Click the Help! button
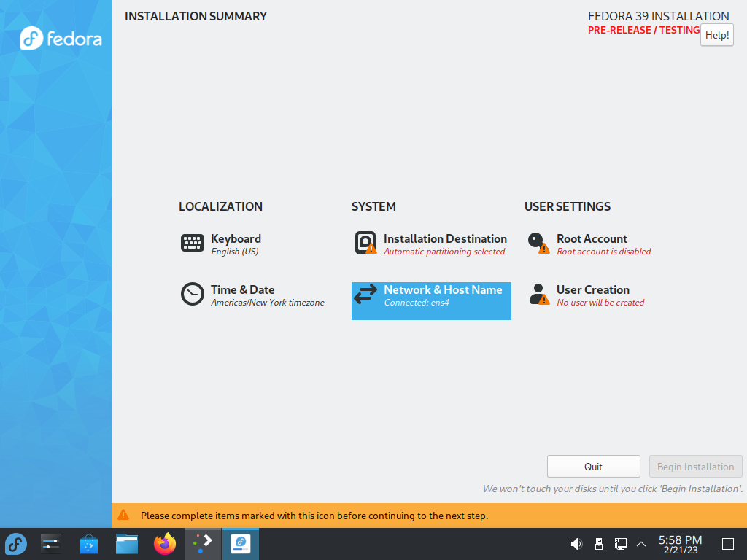 [717, 35]
